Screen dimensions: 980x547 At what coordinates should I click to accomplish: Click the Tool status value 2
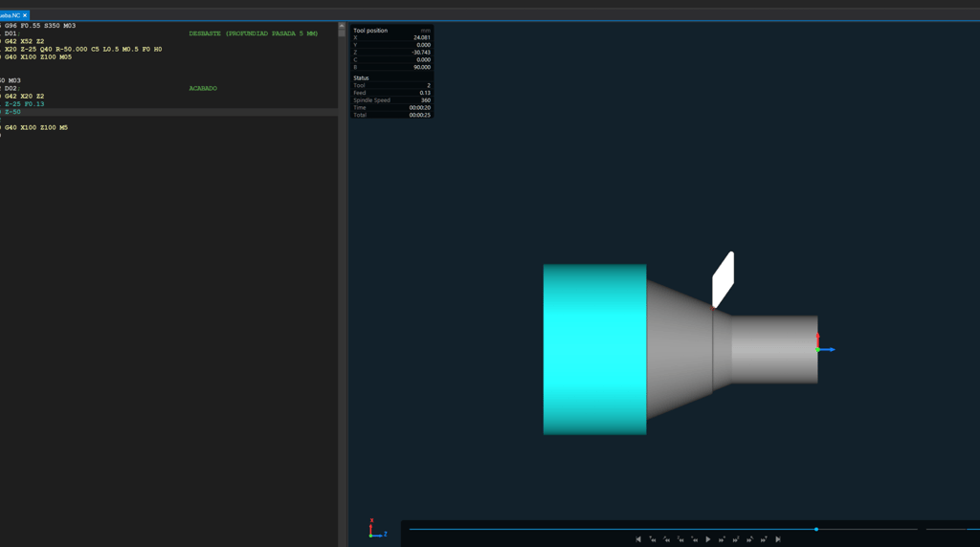[429, 85]
